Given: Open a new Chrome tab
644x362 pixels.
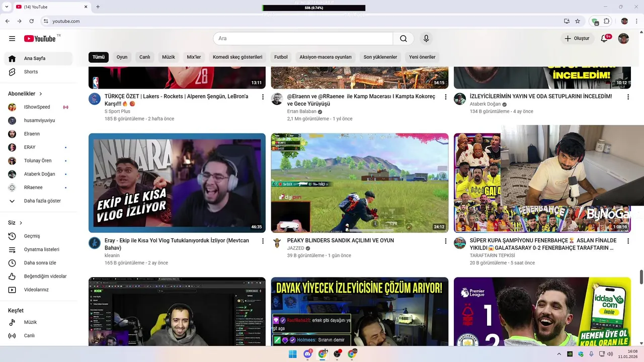Looking at the screenshot, I should (98, 7).
